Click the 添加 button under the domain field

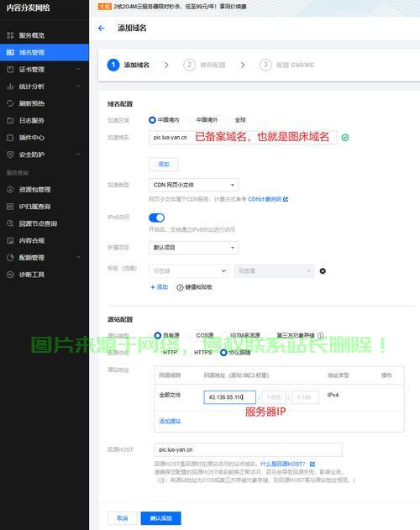click(x=163, y=165)
